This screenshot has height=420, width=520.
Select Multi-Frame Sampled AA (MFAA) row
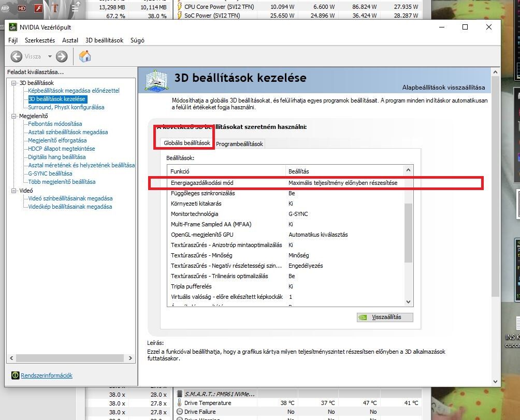click(x=286, y=224)
